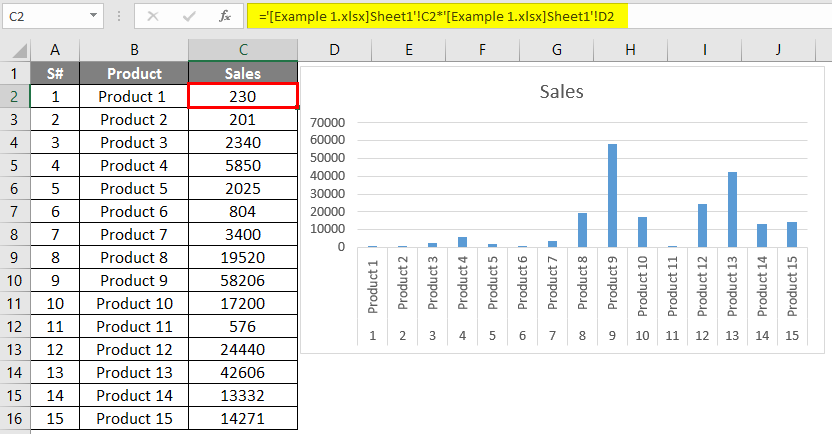Viewport: 832px width, 434px height.
Task: Click the Product header cell
Action: pyautogui.click(x=134, y=73)
